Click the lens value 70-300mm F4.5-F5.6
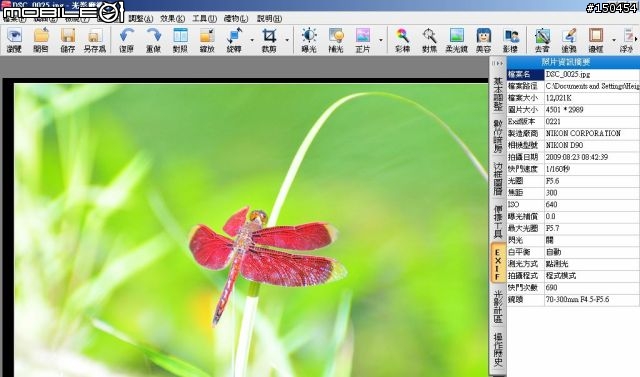The width and height of the screenshot is (640, 377). [x=577, y=299]
